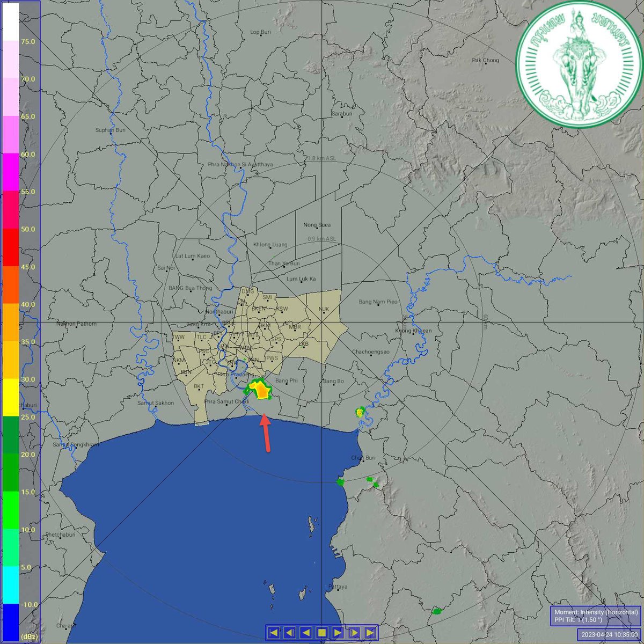The width and height of the screenshot is (644, 644).
Task: Click the Saraburi map label
Action: (x=341, y=114)
